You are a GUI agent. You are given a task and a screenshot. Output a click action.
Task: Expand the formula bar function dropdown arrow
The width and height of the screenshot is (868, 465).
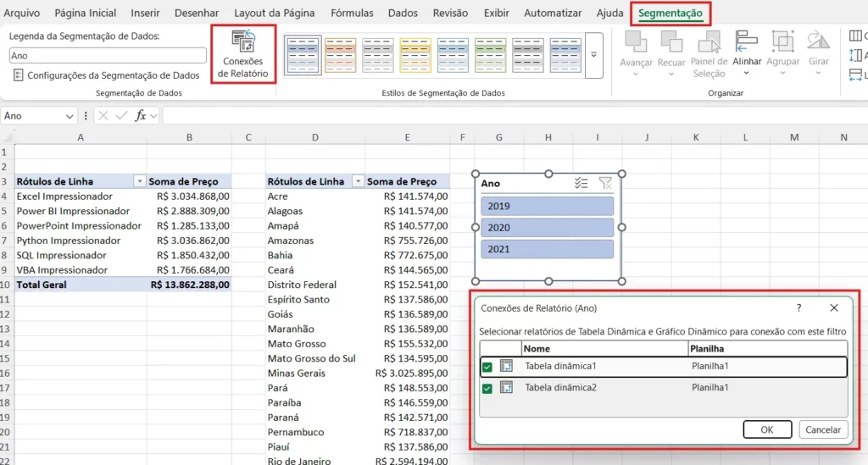point(153,115)
